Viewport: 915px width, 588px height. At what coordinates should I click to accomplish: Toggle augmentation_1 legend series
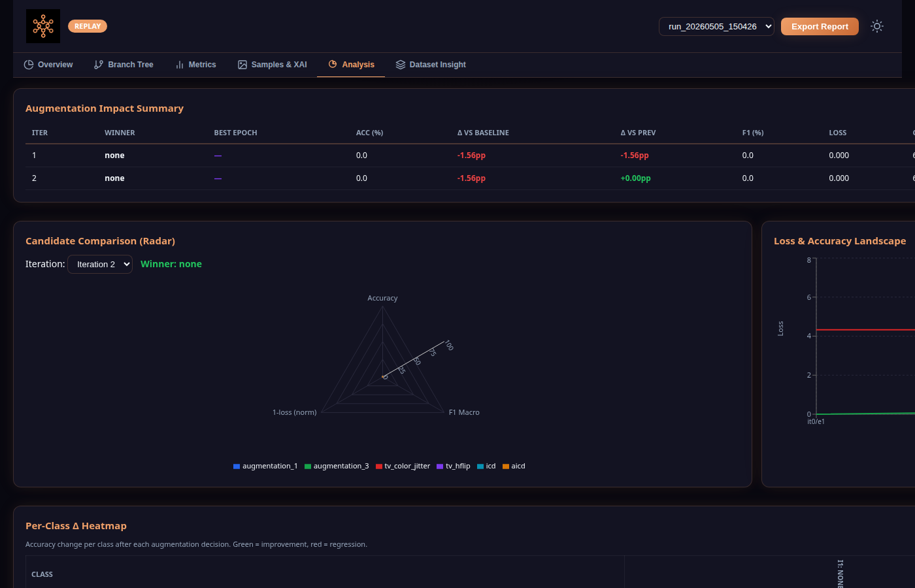265,466
